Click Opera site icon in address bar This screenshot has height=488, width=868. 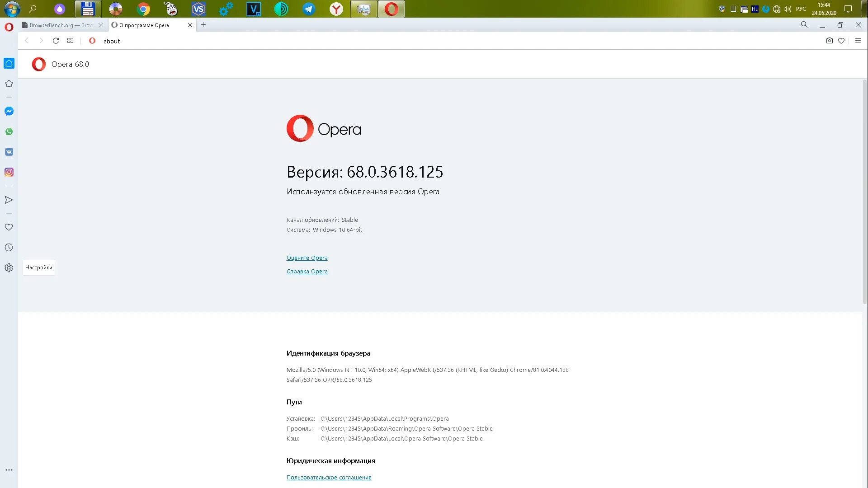pyautogui.click(x=92, y=41)
